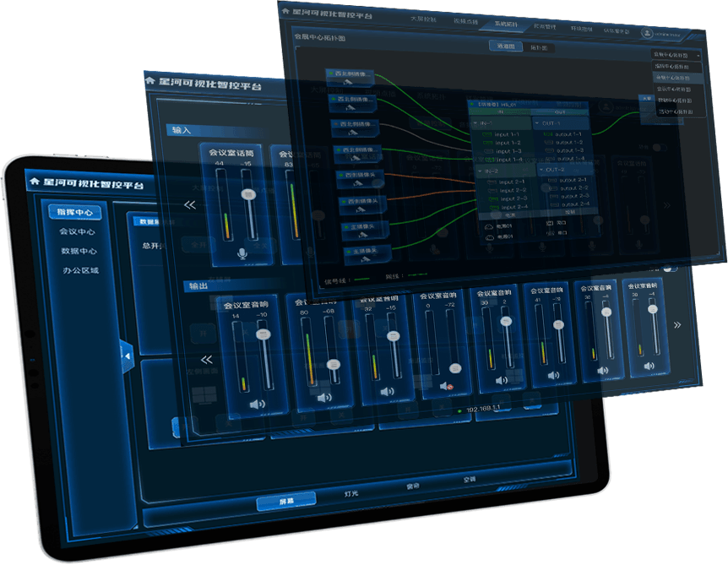
Task: Click the 会议室音响 fader knob at -10
Action: click(x=263, y=334)
